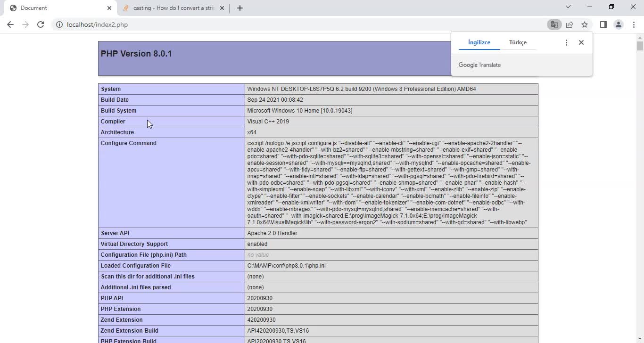Reload the localhost page
This screenshot has width=644, height=343.
pos(41,24)
